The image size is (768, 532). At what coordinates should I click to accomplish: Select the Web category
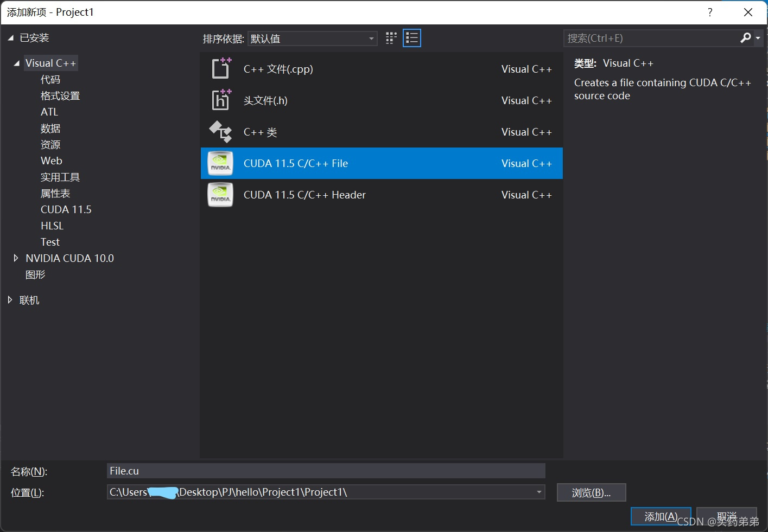point(52,161)
